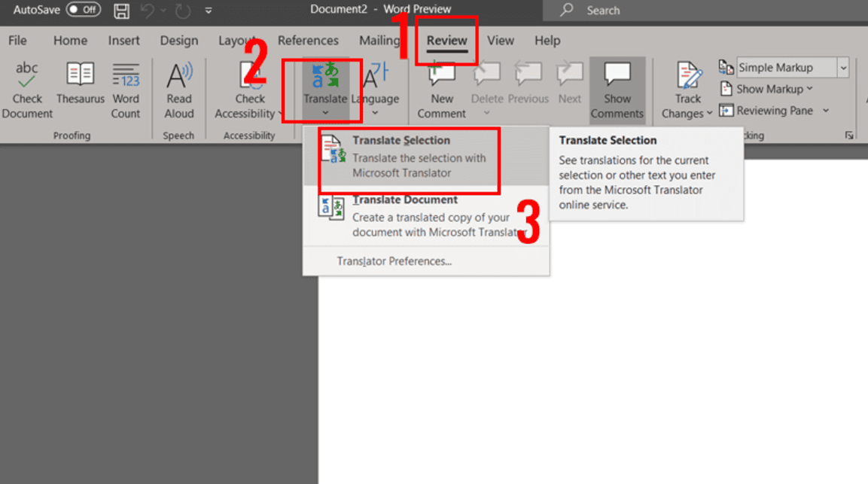
Task: Open the Undo history dropdown arrow
Action: [163, 11]
